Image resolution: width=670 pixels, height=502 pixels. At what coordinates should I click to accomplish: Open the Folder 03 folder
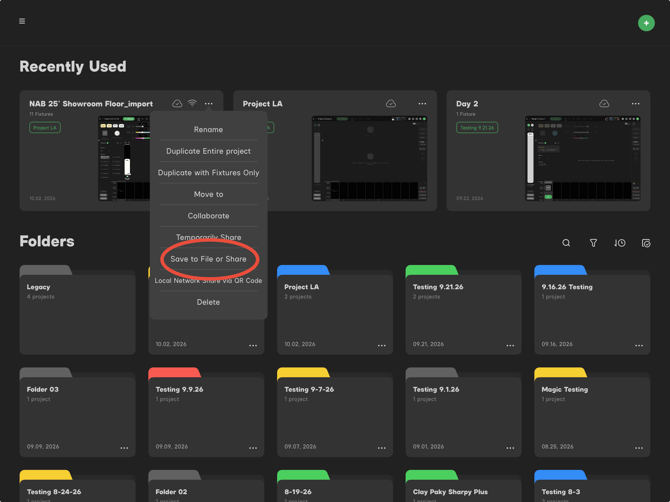(77, 412)
